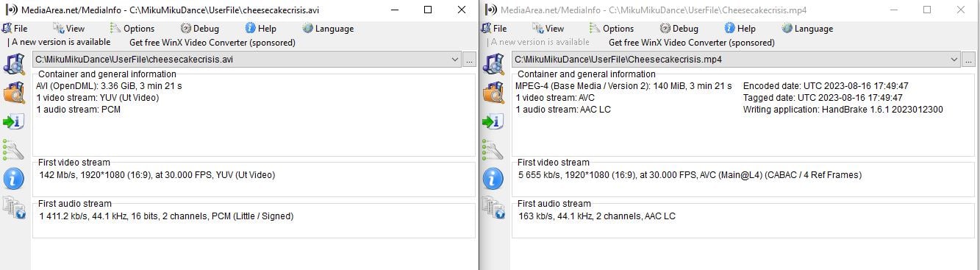
Task: Click the blue info icon in right window
Action: click(493, 178)
